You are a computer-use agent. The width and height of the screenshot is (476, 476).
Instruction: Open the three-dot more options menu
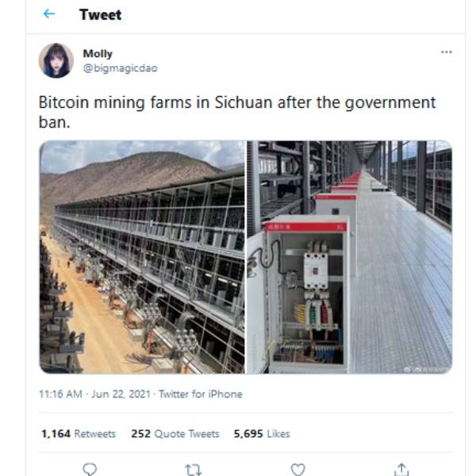(x=446, y=52)
